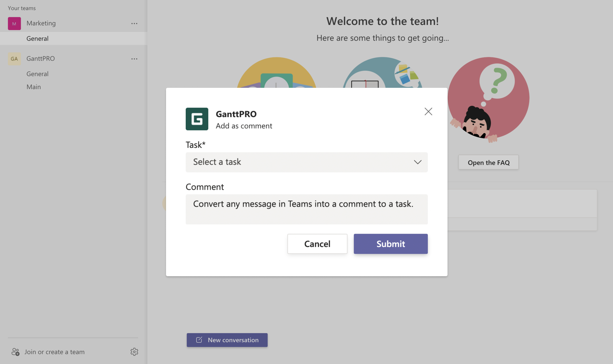Image resolution: width=613 pixels, height=364 pixels.
Task: Open more options for GanttPRO team
Action: click(134, 59)
